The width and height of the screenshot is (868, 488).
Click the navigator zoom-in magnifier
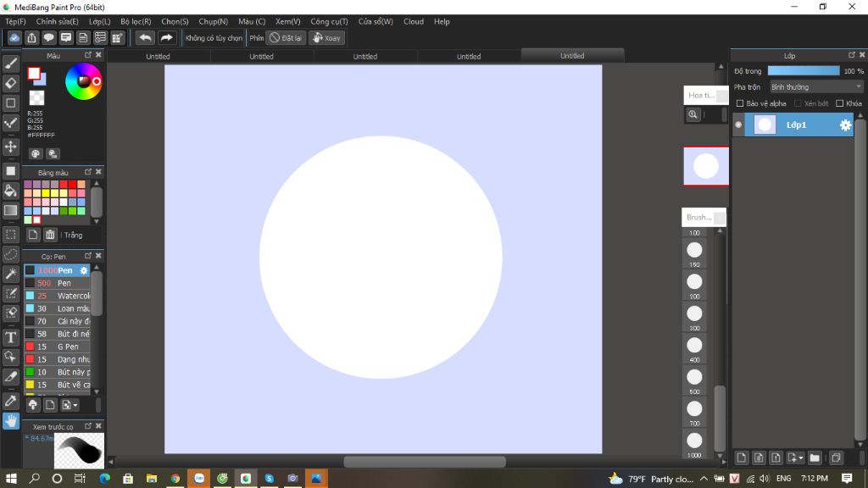(x=693, y=114)
